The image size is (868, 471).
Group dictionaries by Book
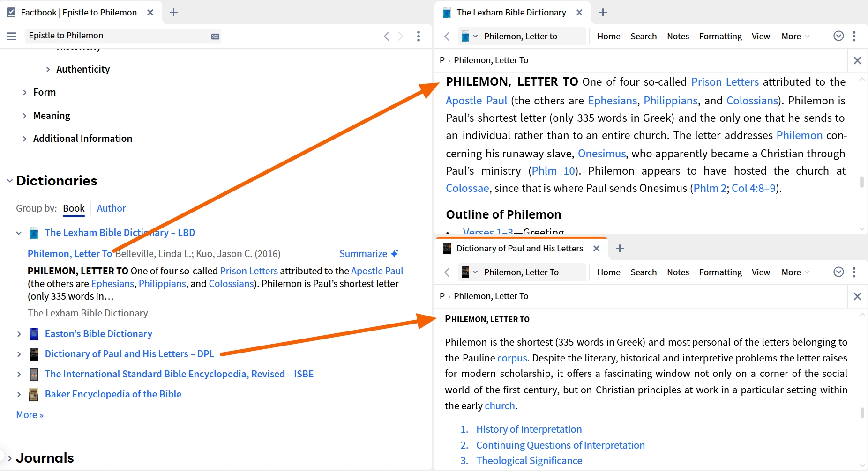[x=74, y=208]
